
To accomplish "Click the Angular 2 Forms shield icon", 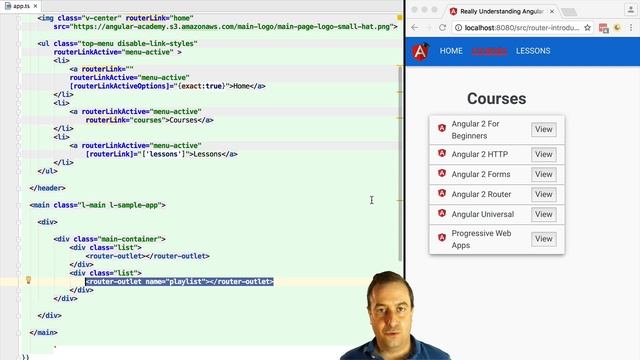I will tap(442, 173).
